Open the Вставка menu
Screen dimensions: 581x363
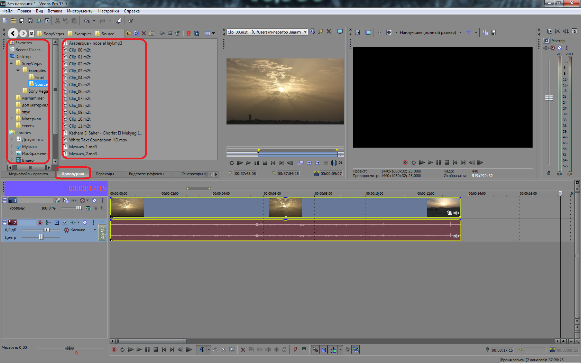pos(54,11)
